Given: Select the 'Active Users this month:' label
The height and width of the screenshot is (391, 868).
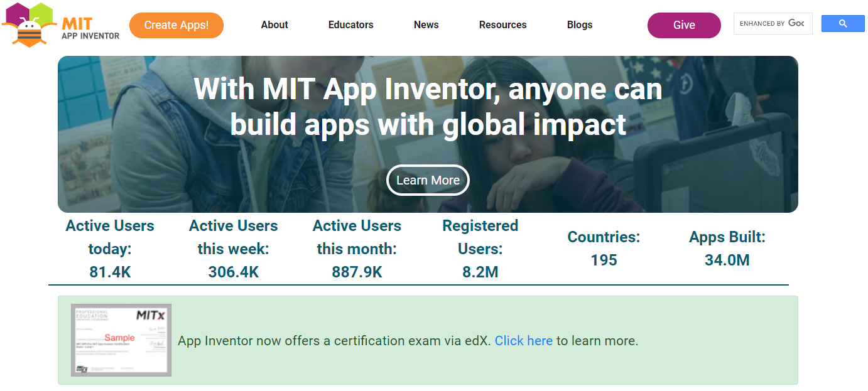Looking at the screenshot, I should coord(357,237).
